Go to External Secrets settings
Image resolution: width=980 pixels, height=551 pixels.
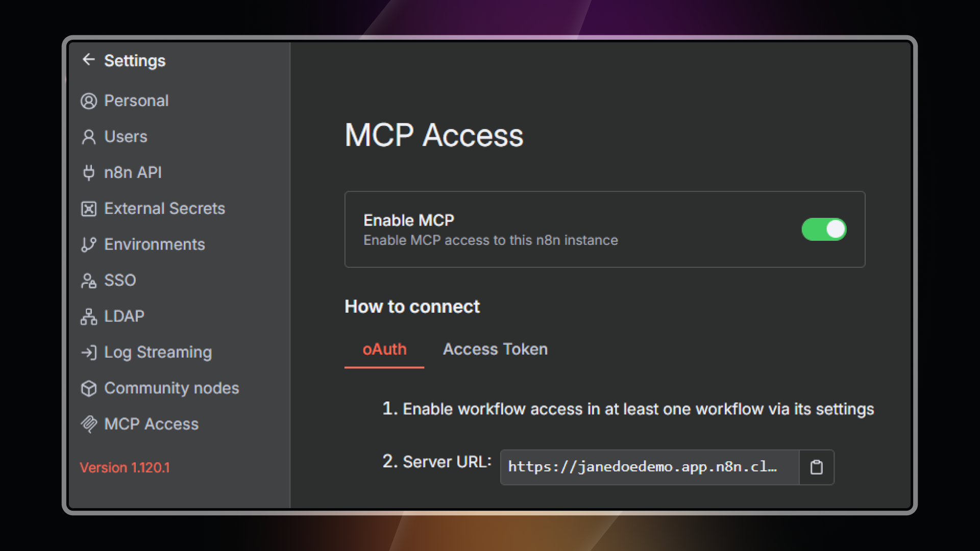coord(164,209)
